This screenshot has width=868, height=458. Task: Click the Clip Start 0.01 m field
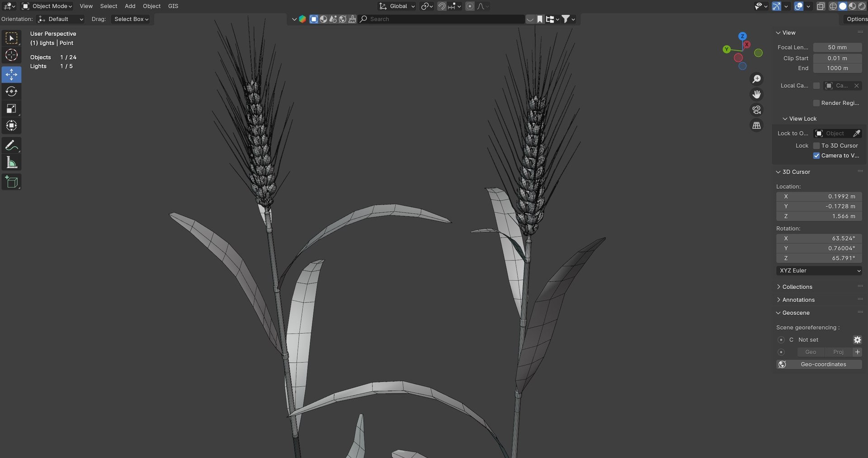pos(837,58)
